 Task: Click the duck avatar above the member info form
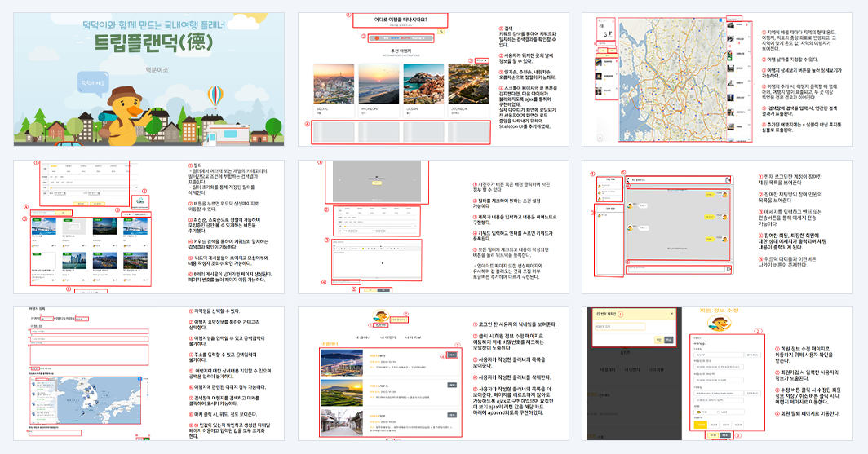(x=719, y=323)
